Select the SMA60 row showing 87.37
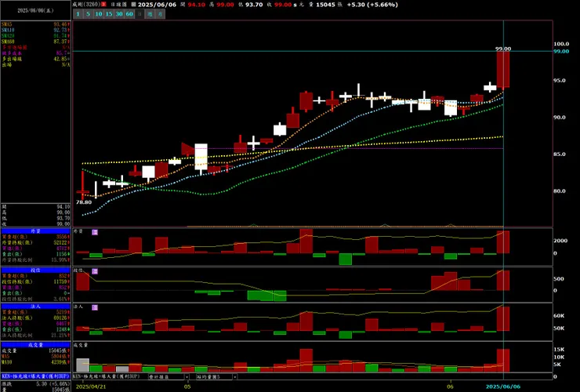The height and width of the screenshot is (392, 580). coord(35,42)
